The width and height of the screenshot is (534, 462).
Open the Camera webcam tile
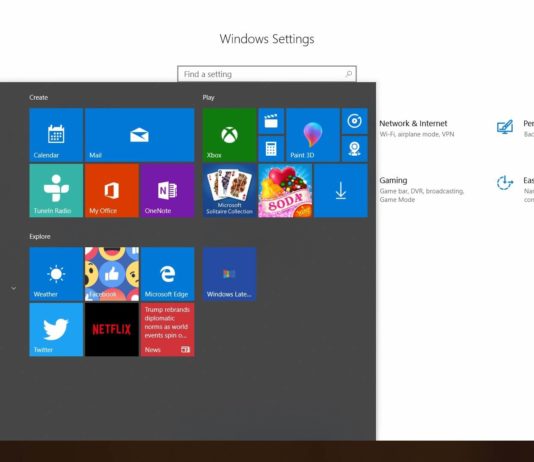click(355, 149)
